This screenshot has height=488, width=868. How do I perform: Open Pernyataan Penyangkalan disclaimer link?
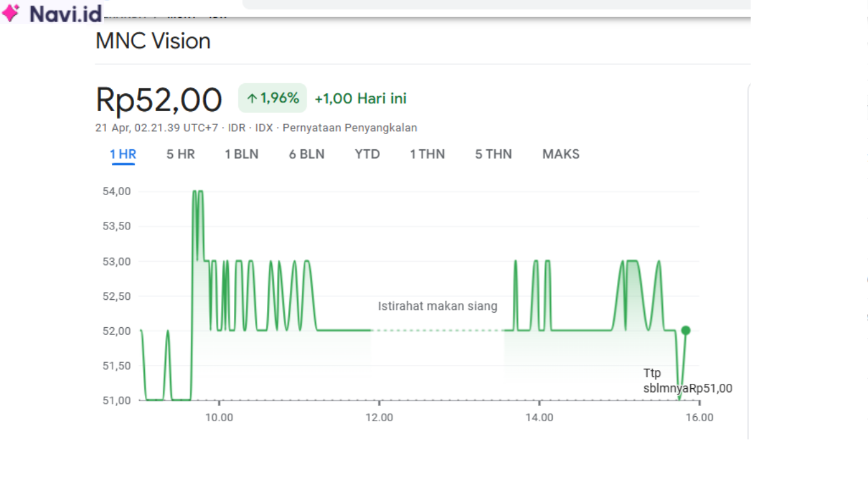(350, 128)
